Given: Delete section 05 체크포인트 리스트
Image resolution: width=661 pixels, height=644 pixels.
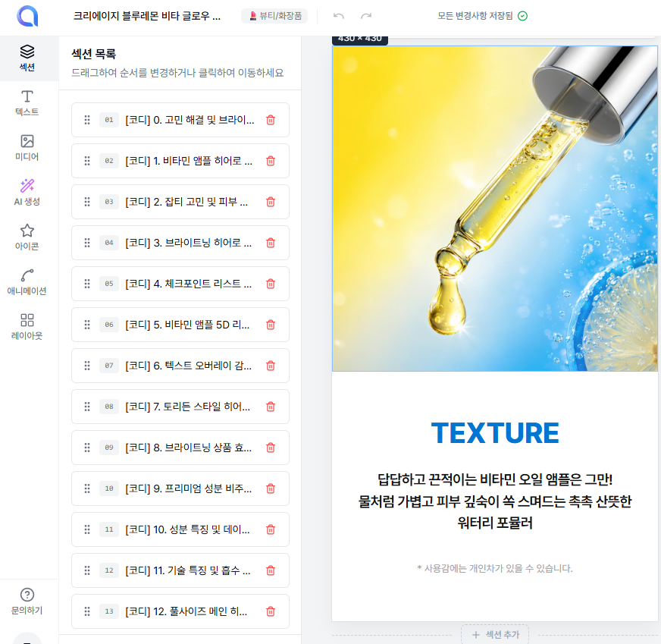Looking at the screenshot, I should (271, 284).
